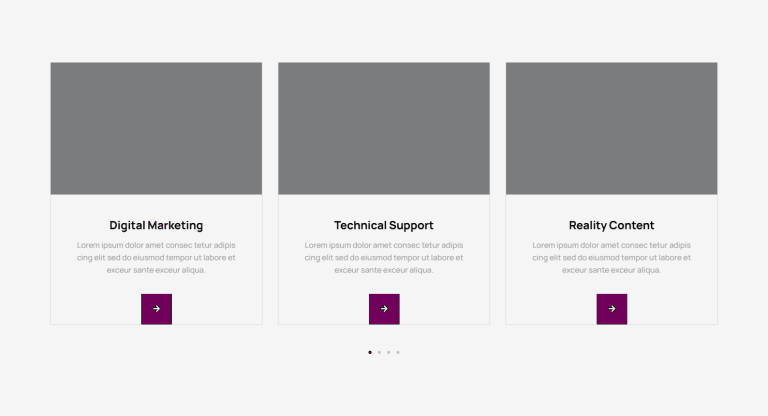Open the Digital Marketing heading link
768x416 pixels.
point(156,225)
